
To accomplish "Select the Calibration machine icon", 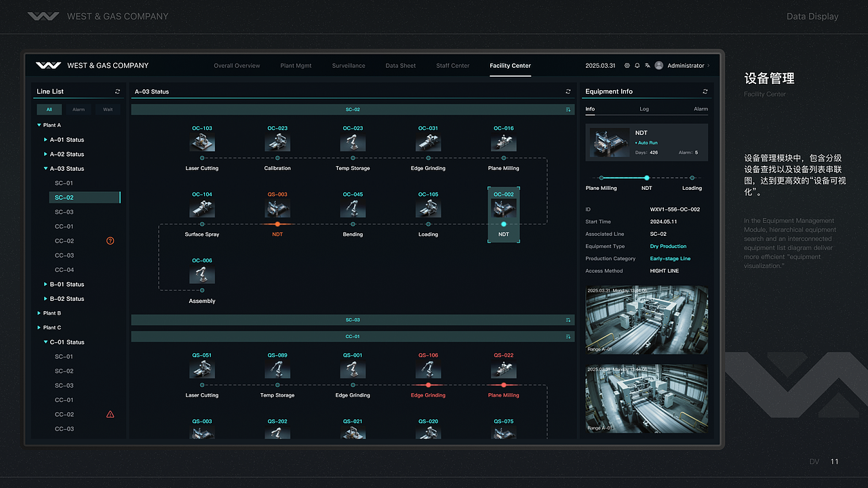I will [277, 142].
